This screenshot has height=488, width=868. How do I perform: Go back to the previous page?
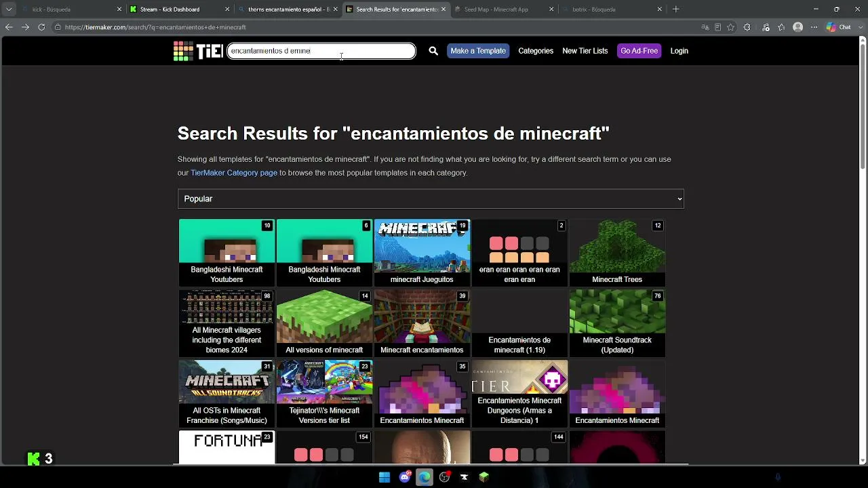coord(9,27)
